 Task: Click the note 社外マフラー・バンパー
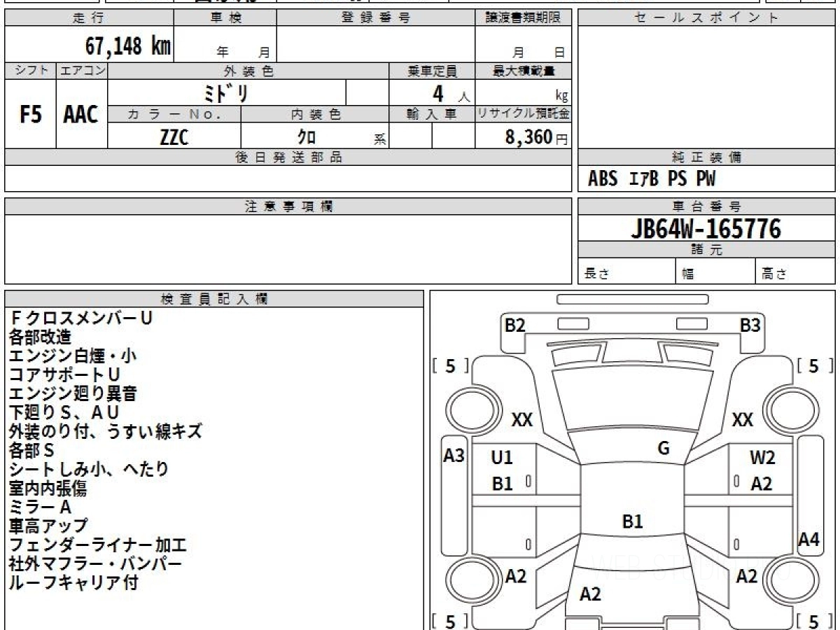pyautogui.click(x=95, y=563)
